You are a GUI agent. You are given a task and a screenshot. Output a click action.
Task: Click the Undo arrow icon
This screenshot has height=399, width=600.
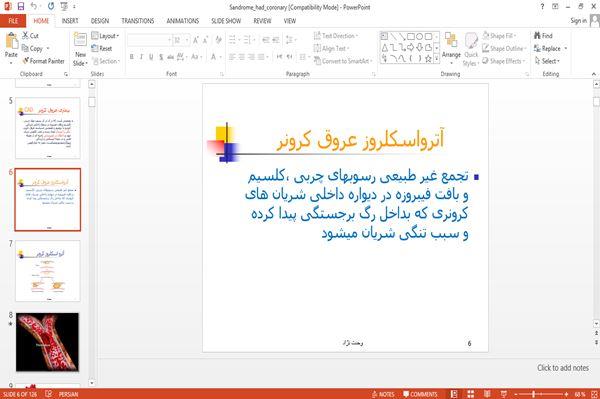tap(34, 7)
